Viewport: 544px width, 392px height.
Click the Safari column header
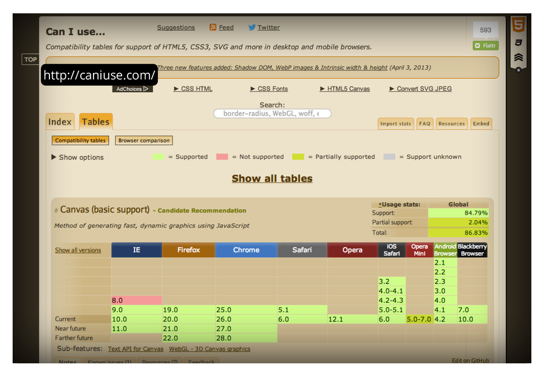(x=302, y=250)
